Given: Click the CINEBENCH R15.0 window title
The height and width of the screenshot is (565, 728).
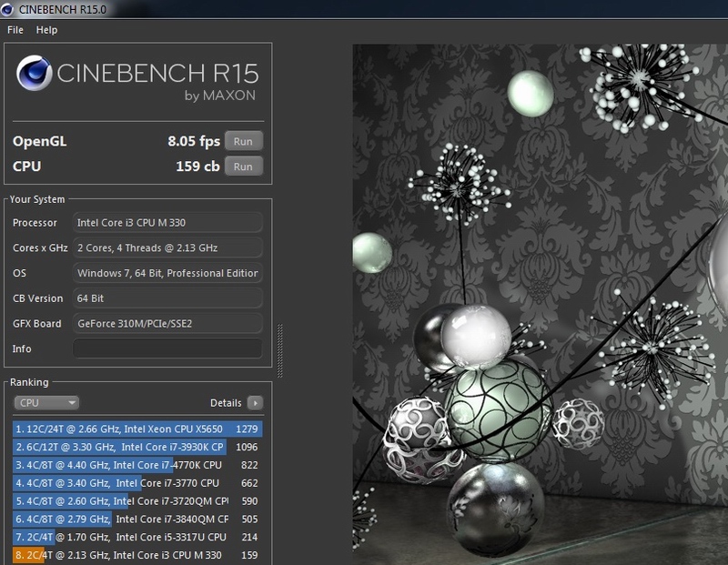Looking at the screenshot, I should click(62, 9).
